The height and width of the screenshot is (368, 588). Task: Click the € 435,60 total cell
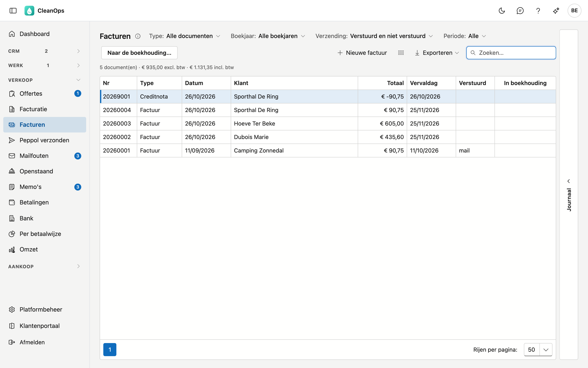pos(382,137)
